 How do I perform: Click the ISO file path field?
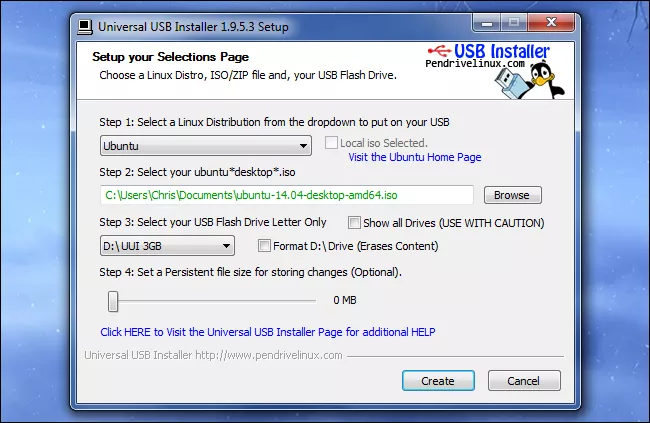pos(286,195)
